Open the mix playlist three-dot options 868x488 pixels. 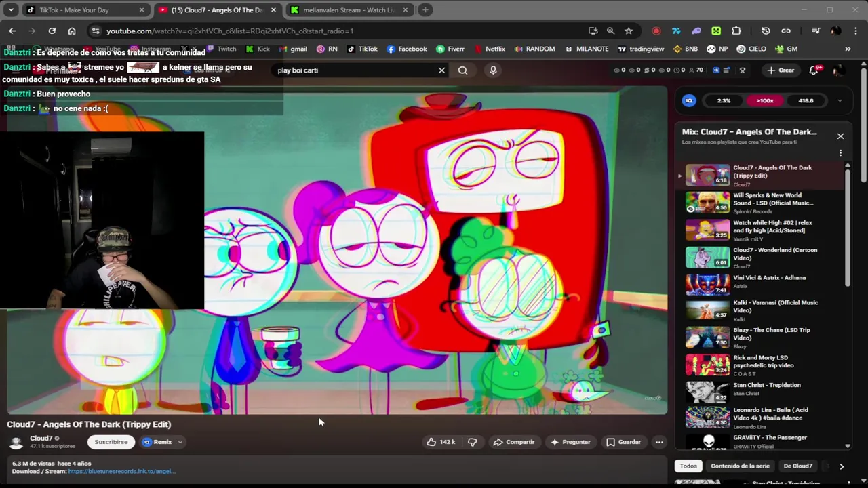tap(840, 153)
